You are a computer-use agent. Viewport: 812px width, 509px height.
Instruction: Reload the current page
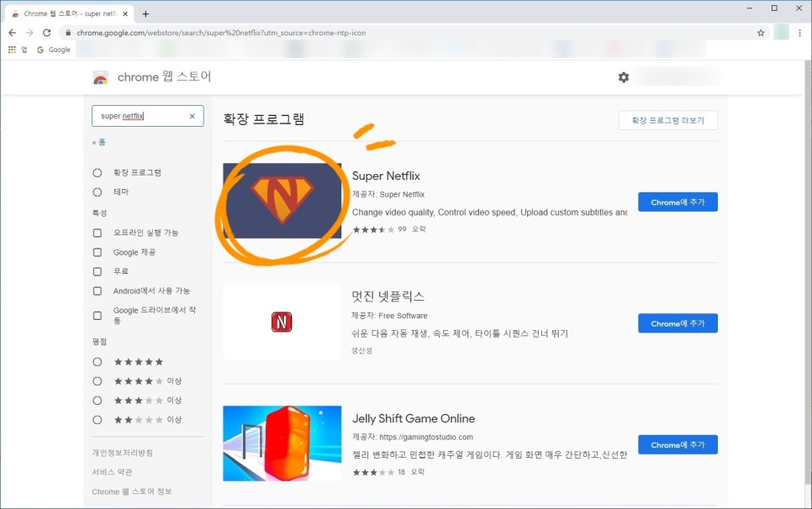[46, 33]
